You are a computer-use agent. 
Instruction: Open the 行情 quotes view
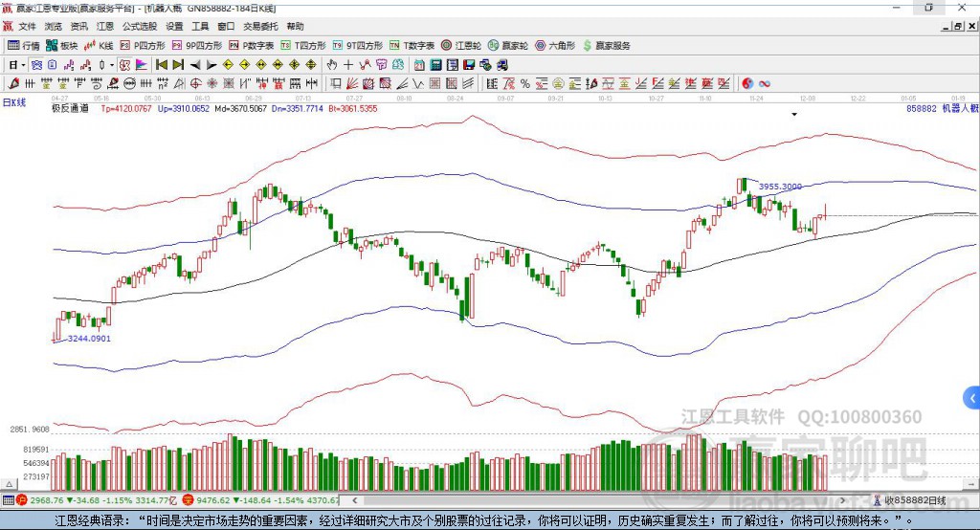click(x=24, y=46)
